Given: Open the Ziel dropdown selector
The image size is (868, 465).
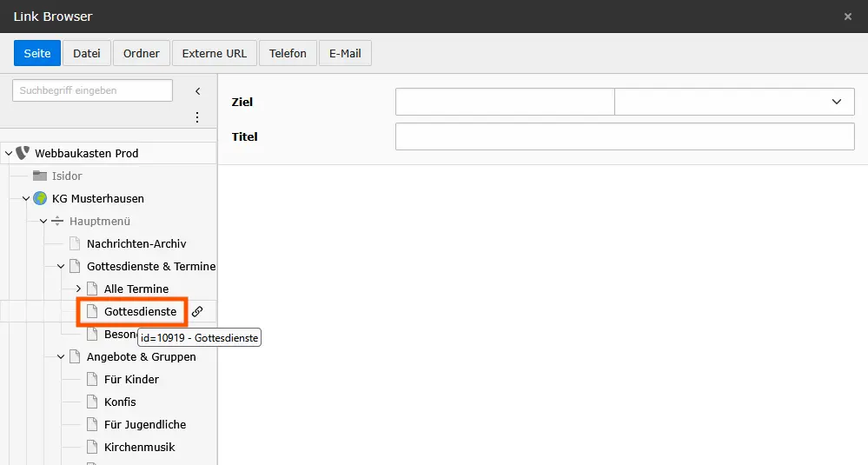Looking at the screenshot, I should 734,102.
